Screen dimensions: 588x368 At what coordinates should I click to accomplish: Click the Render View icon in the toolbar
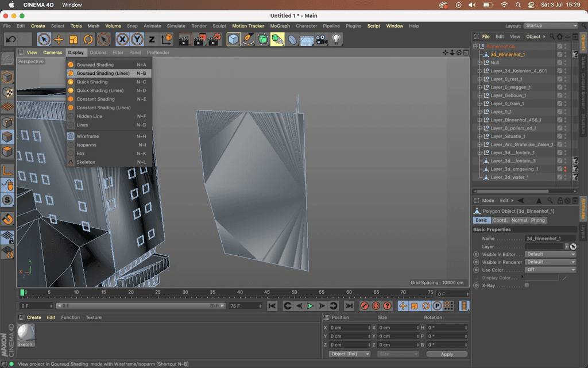point(185,39)
